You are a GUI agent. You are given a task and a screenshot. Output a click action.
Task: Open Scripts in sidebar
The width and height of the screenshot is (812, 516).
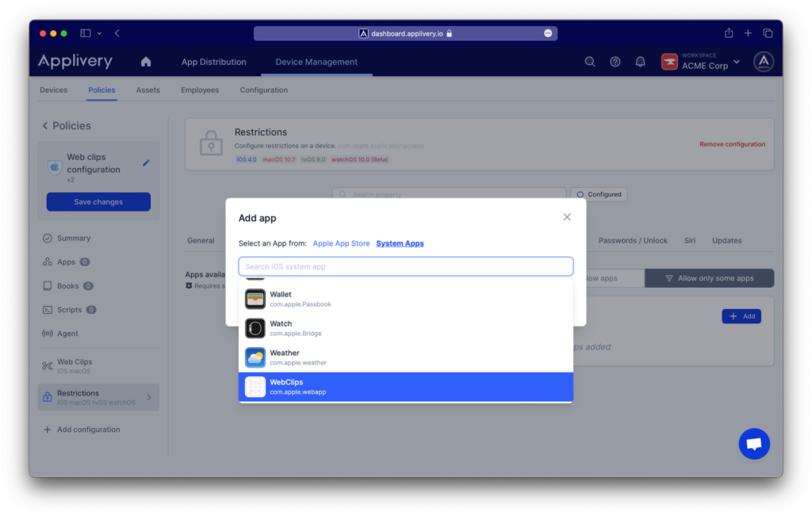pyautogui.click(x=70, y=309)
